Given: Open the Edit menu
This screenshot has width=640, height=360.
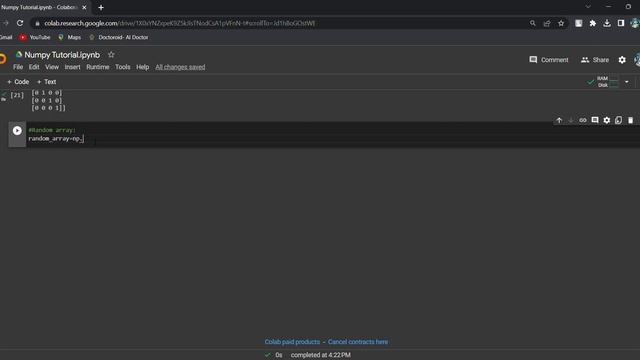Looking at the screenshot, I should [34, 67].
